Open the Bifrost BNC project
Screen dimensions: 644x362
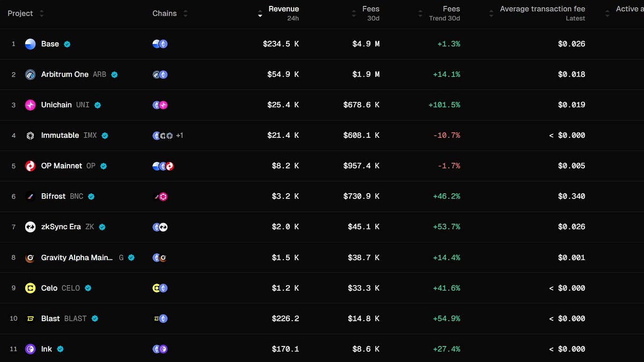[54, 196]
